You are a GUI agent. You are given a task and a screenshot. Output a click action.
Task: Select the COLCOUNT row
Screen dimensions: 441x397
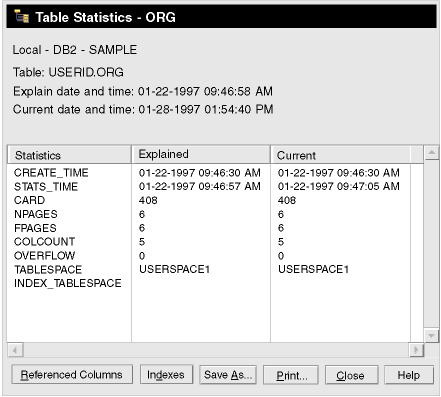click(x=209, y=242)
